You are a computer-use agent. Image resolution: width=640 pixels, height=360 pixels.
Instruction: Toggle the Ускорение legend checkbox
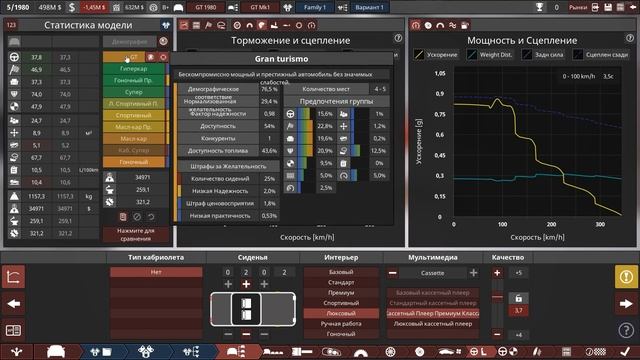coord(419,54)
